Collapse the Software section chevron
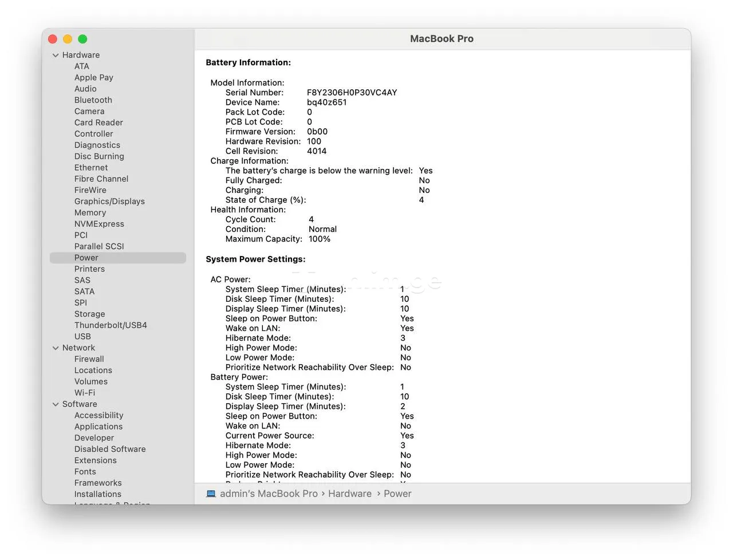Screen dimensions: 733x560 (56, 404)
